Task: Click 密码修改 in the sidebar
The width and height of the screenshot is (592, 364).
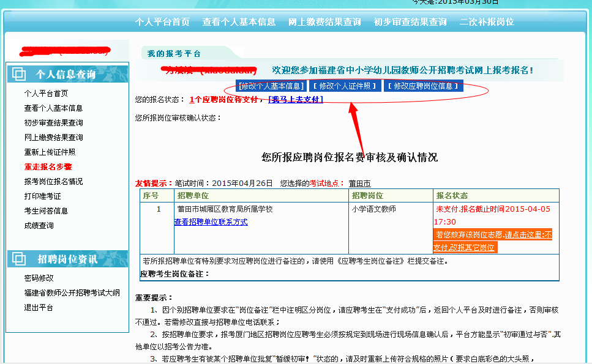Action: (39, 278)
